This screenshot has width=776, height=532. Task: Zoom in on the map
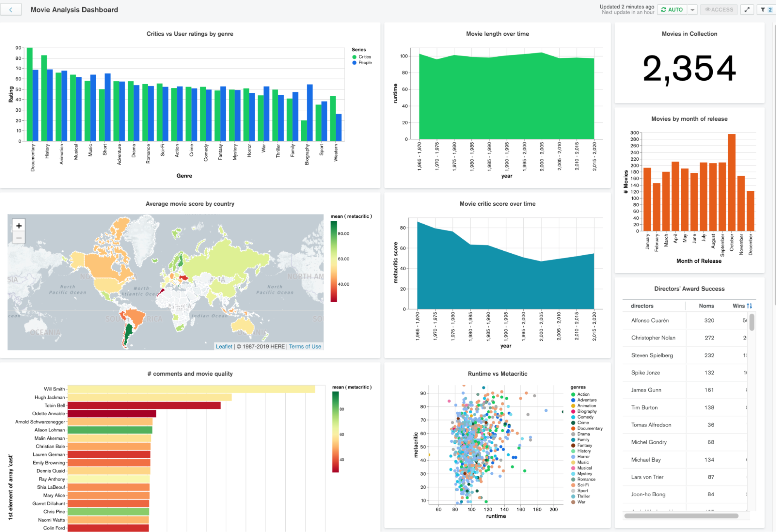coord(19,225)
